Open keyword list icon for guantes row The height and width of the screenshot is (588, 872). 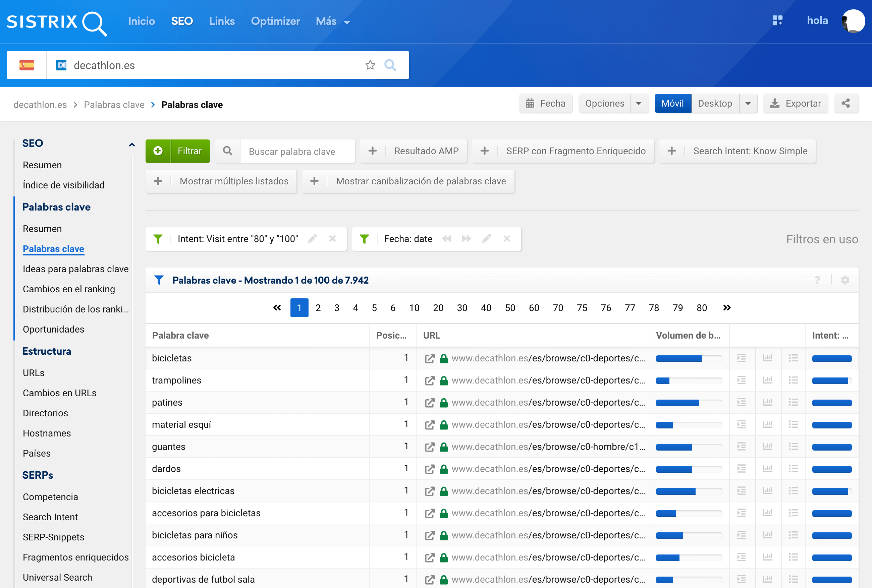click(x=793, y=447)
